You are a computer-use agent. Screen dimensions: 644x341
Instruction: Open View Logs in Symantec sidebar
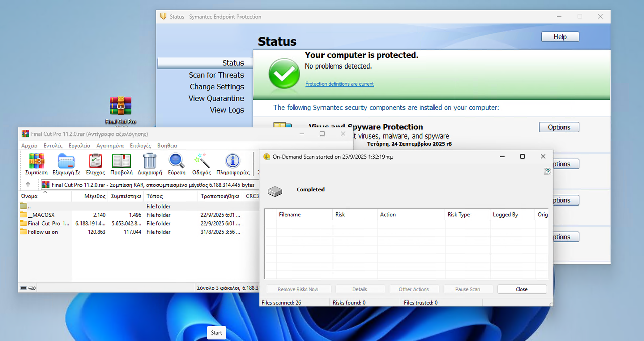pyautogui.click(x=227, y=110)
